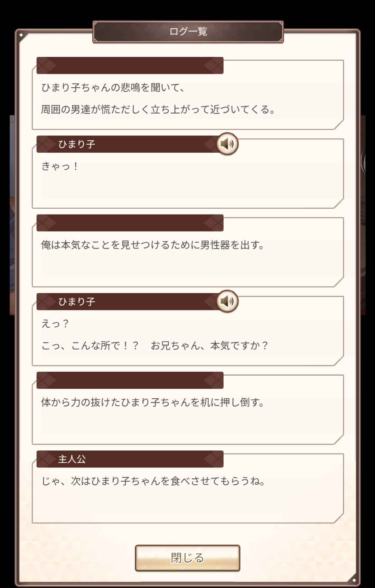Play voice for the えっ？ log entry
This screenshot has width=375, height=588.
point(227,301)
